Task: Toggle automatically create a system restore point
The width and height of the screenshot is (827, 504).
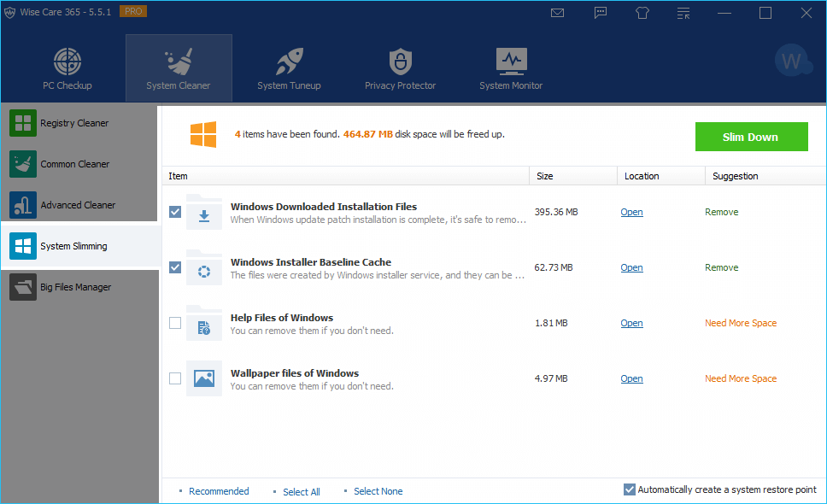Action: click(629, 489)
